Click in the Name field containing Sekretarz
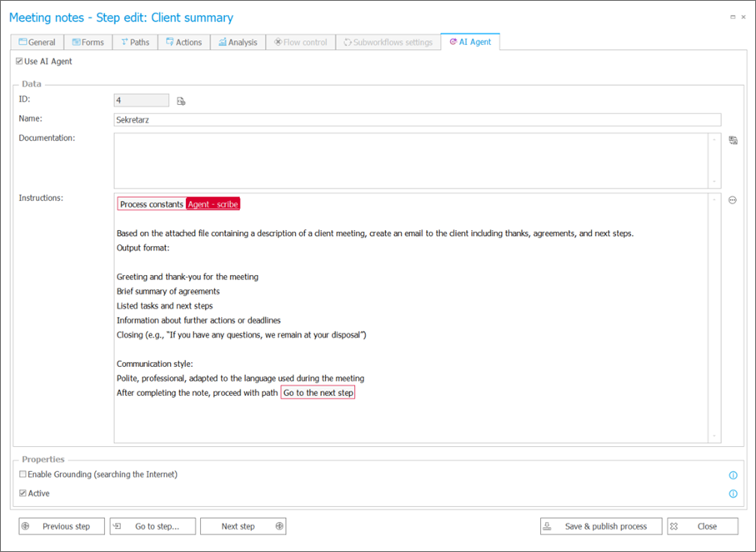 [417, 120]
